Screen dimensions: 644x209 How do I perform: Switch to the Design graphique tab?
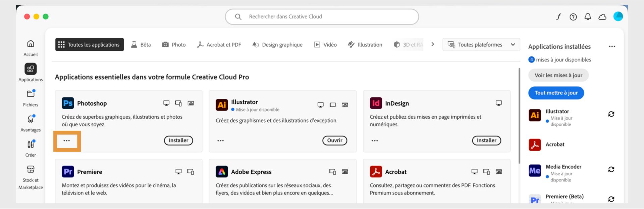277,44
